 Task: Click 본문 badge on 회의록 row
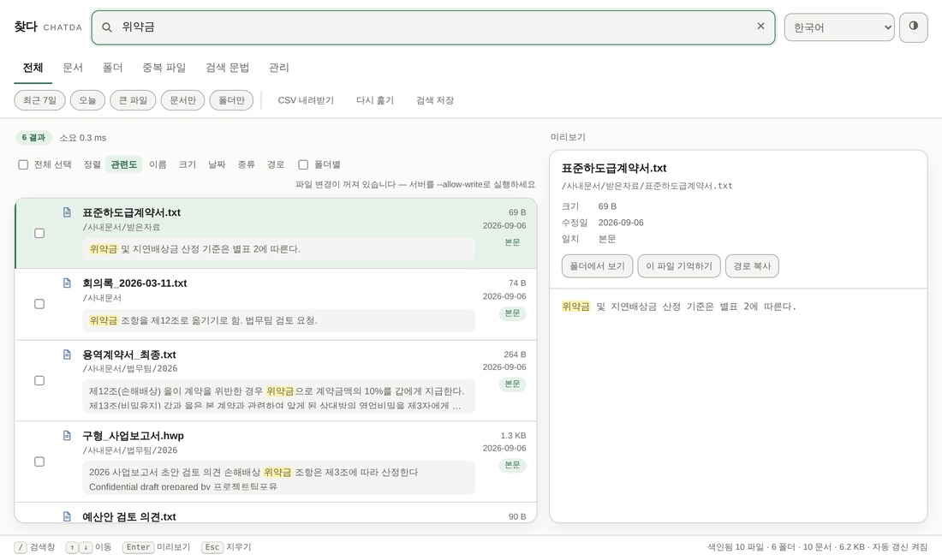point(512,313)
